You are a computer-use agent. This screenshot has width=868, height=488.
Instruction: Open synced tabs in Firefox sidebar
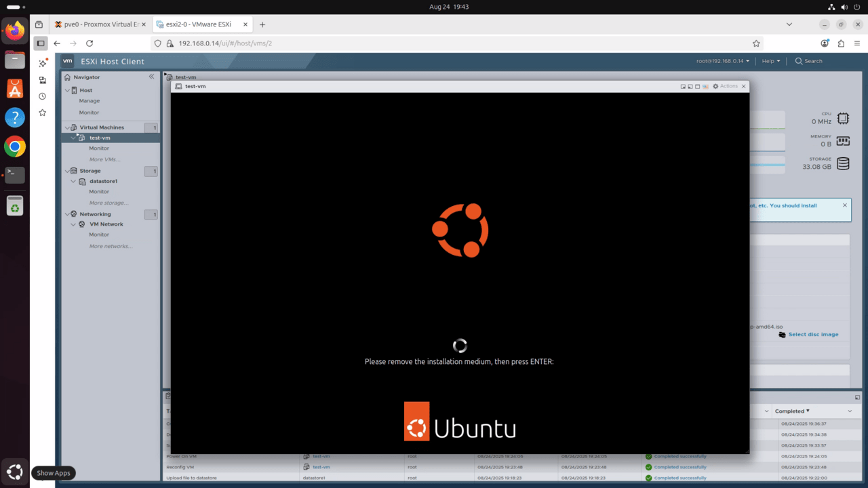[x=42, y=80]
